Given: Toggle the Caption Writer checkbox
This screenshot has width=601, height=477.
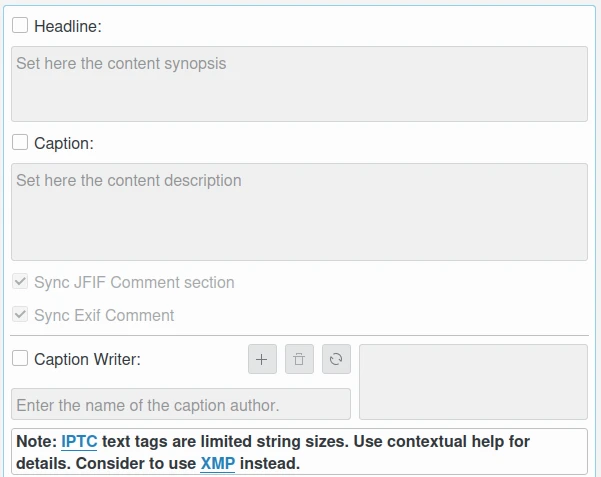Looking at the screenshot, I should tap(20, 358).
